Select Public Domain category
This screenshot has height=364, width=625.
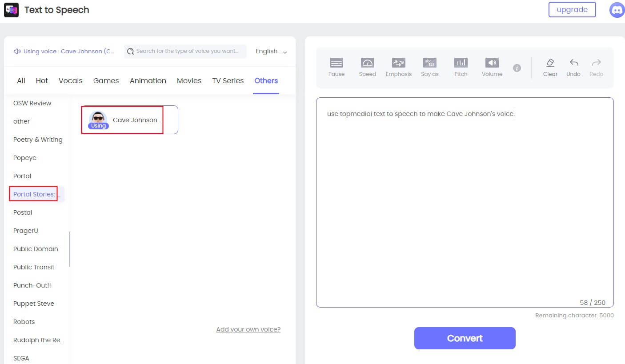(x=36, y=249)
